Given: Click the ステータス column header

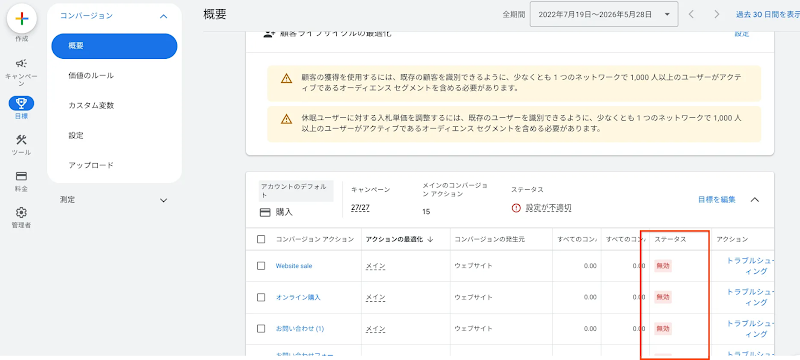Looking at the screenshot, I should [x=670, y=239].
